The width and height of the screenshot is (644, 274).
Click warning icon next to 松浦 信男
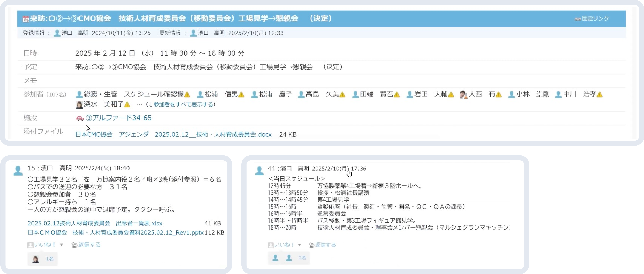(x=241, y=95)
